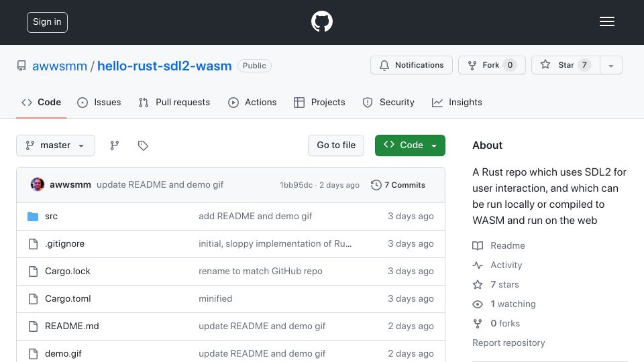This screenshot has height=362, width=644.
Task: View the 7 Commits history
Action: [x=398, y=185]
